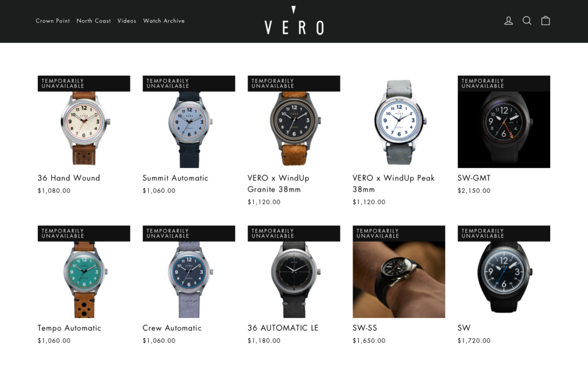588x373 pixels.
Task: Select Summit Automatic watch thumbnail
Action: click(189, 122)
